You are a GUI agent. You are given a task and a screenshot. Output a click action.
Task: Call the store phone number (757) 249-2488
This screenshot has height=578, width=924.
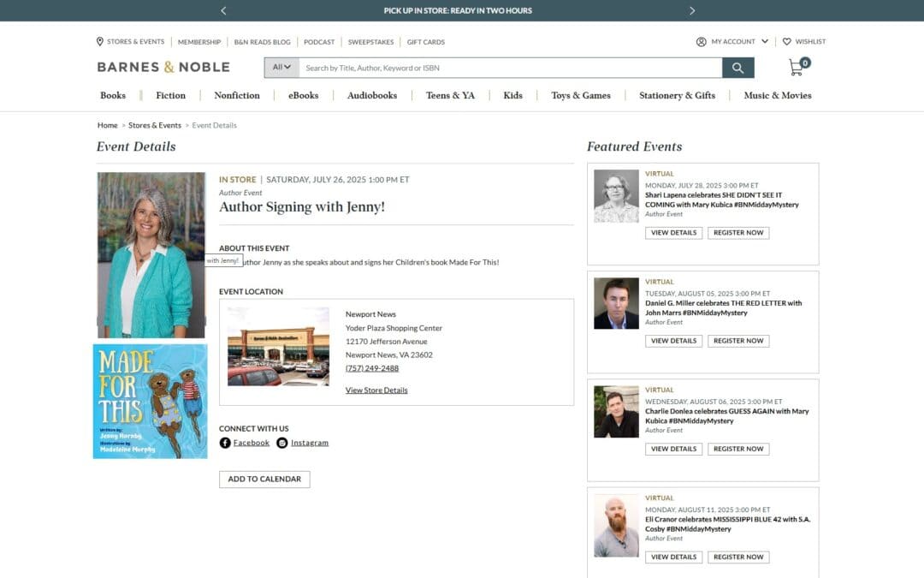tap(372, 368)
